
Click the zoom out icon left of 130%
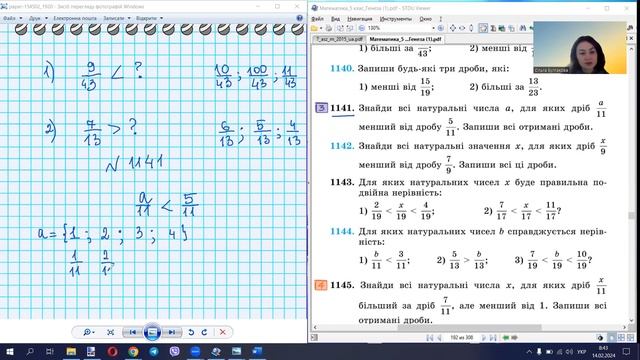point(362,28)
